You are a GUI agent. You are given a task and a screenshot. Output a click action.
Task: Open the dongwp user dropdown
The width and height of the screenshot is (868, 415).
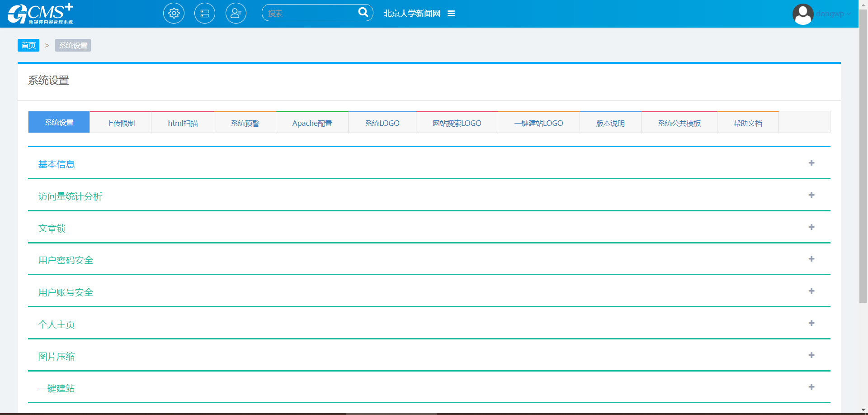click(833, 14)
